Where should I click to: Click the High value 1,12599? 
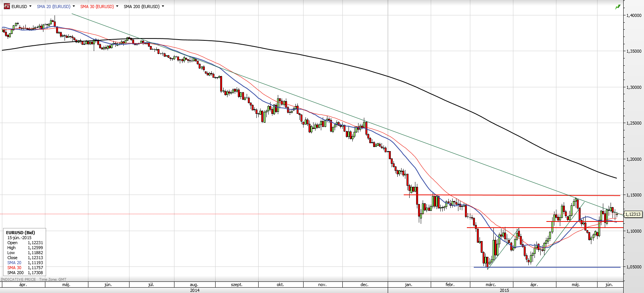(35, 248)
